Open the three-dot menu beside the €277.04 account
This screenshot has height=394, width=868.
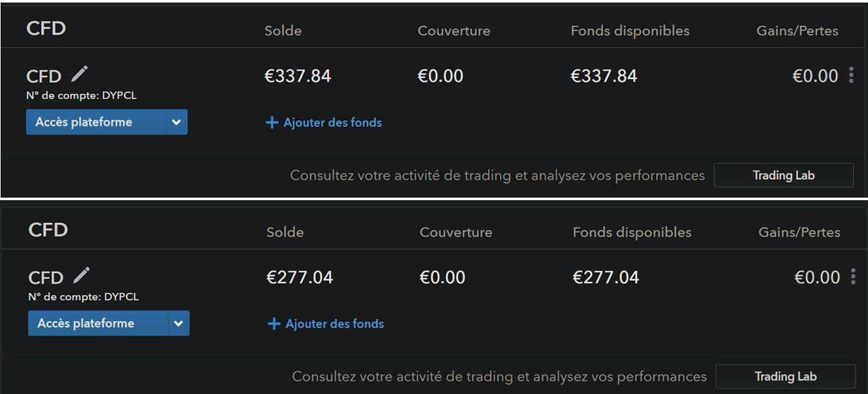coord(853,277)
